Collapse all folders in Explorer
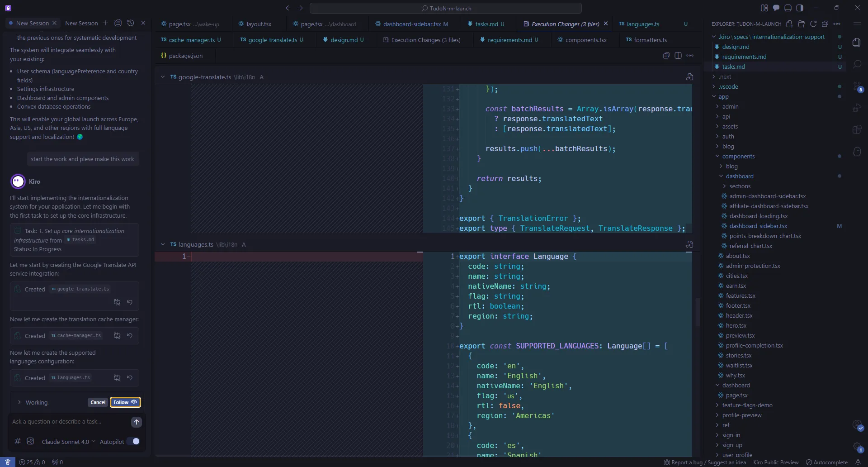Image resolution: width=868 pixels, height=467 pixels. [825, 24]
